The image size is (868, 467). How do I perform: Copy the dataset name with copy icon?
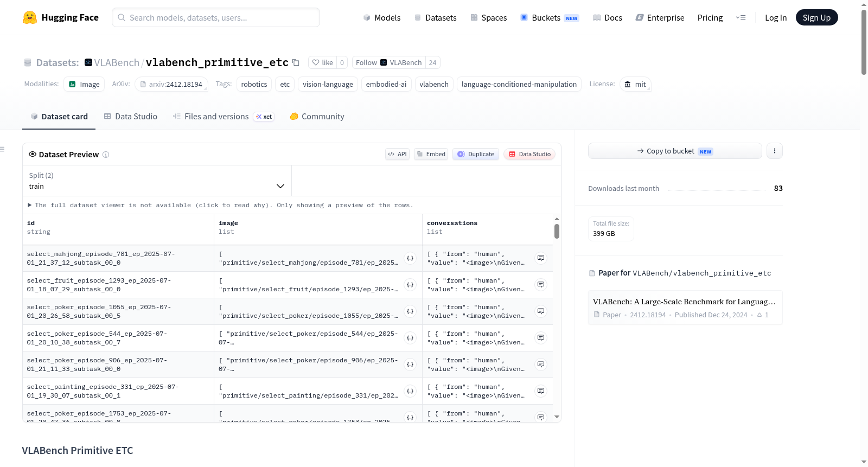(x=296, y=62)
